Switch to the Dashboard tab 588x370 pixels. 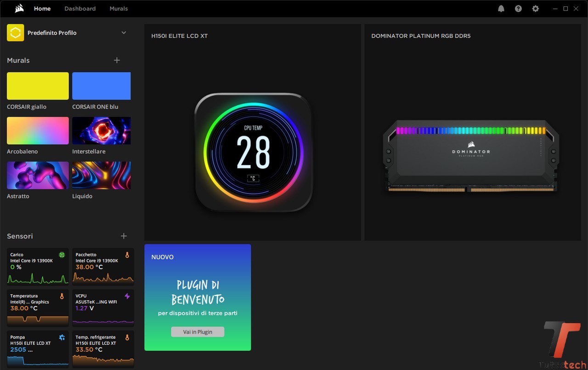[x=80, y=9]
